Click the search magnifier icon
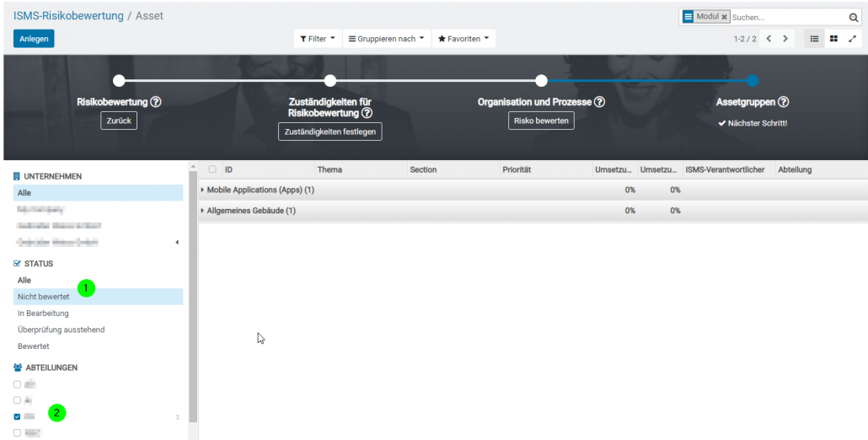The image size is (868, 440). click(x=853, y=17)
